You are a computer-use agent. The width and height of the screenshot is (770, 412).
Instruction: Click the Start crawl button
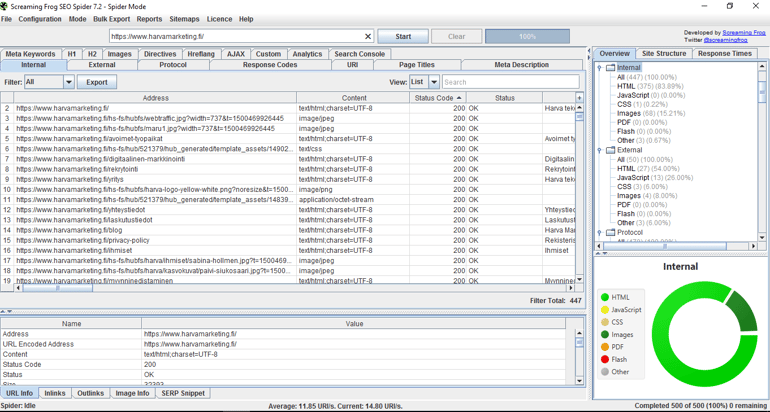pyautogui.click(x=403, y=36)
